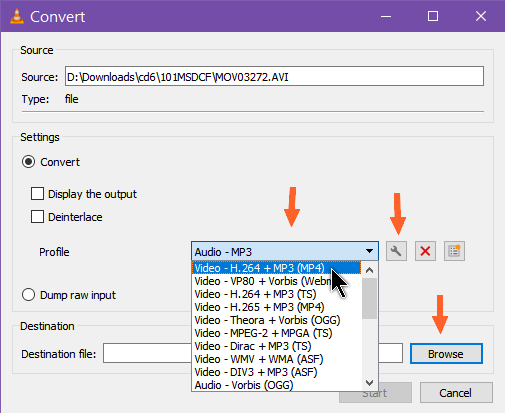505x413 pixels.
Task: Minimize the Convert dialog
Action: pos(386,16)
